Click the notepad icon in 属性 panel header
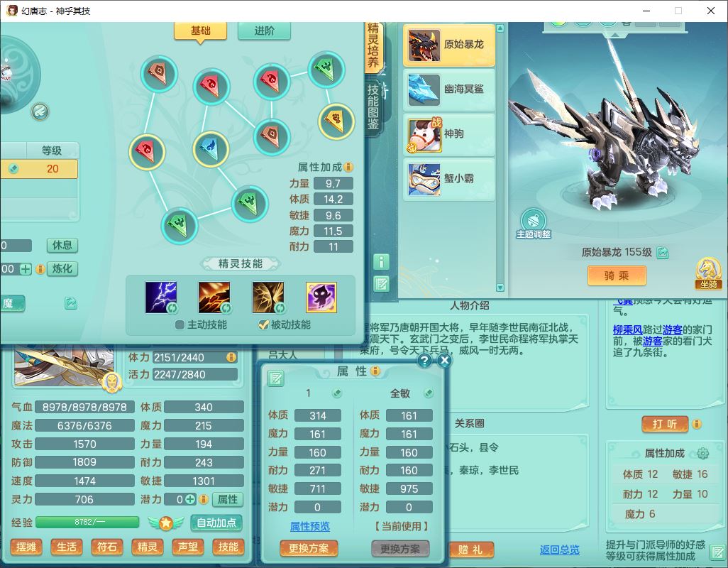Viewport: 728px width, 568px height. (275, 378)
